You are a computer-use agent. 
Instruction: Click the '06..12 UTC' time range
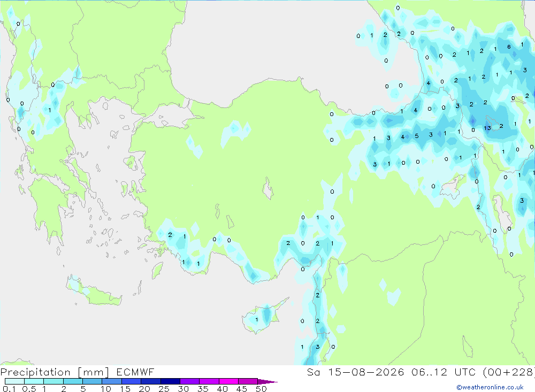click(x=443, y=372)
